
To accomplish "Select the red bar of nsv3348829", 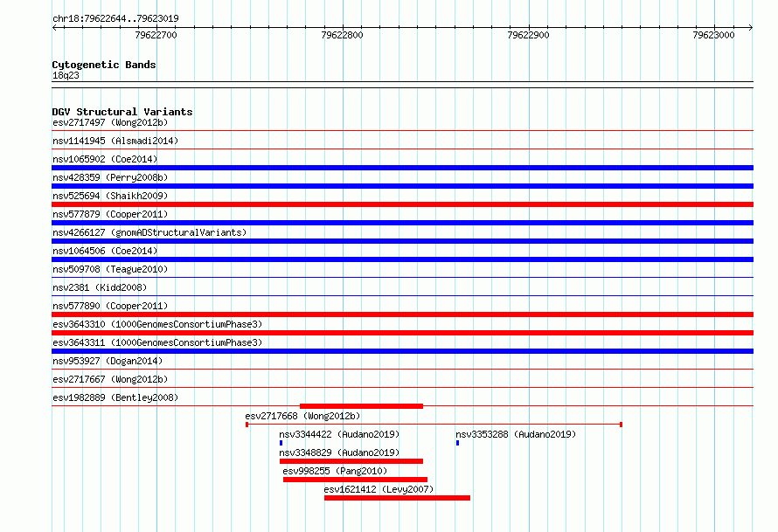I will point(351,461).
